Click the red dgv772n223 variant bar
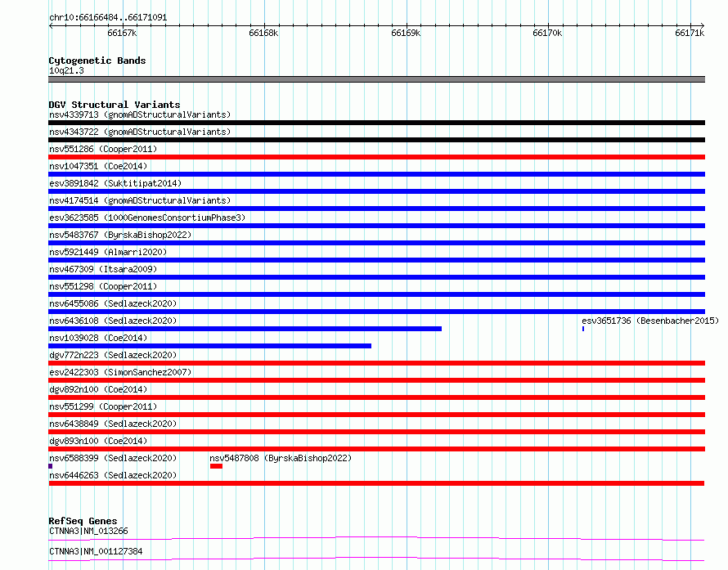 click(x=376, y=363)
